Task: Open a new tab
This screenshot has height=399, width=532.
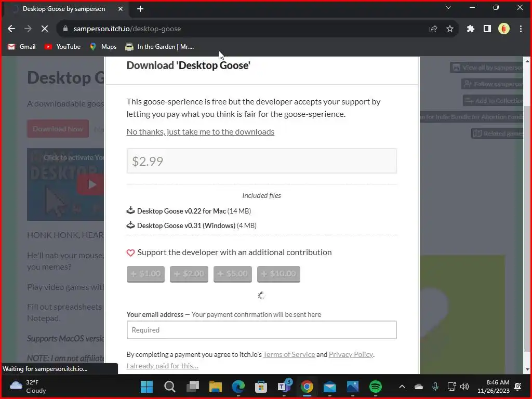Action: [140, 9]
